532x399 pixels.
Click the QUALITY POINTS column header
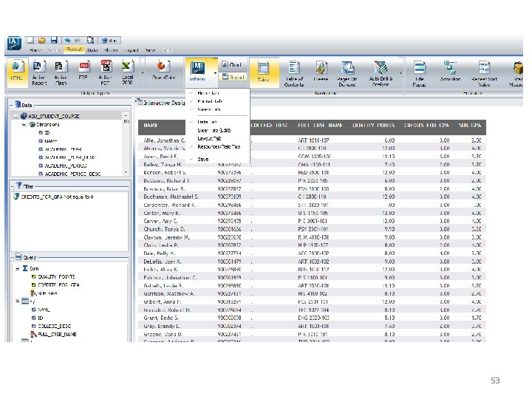[373, 125]
